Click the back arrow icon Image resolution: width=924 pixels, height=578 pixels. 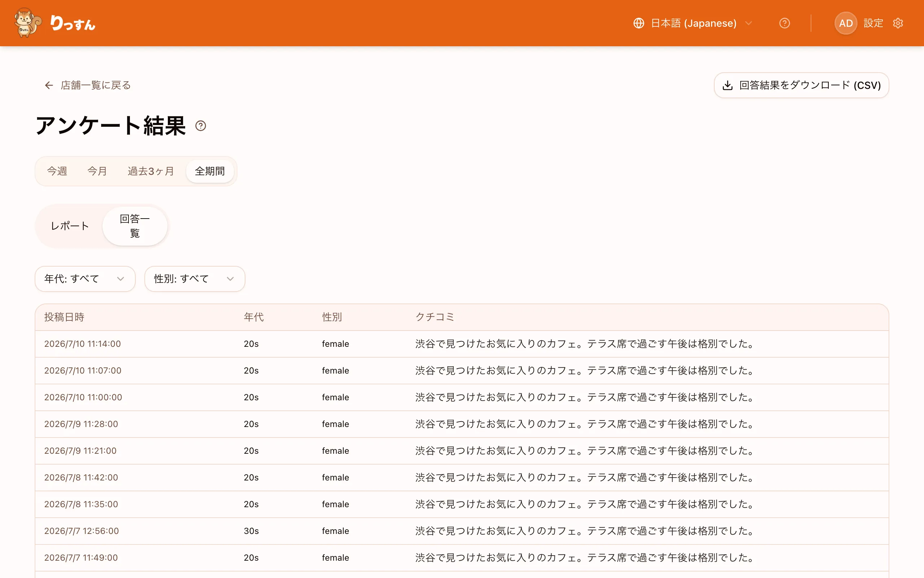point(48,85)
